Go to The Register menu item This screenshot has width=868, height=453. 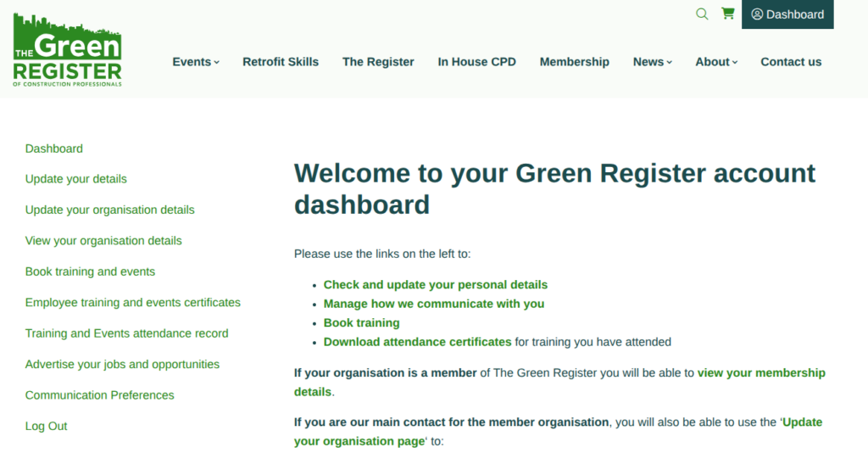[x=378, y=62]
